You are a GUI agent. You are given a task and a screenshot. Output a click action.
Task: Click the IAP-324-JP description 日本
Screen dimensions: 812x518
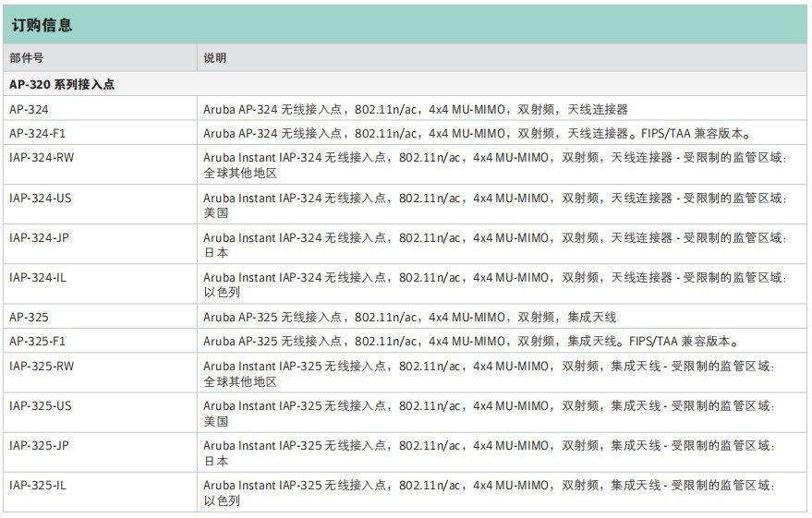495,246
